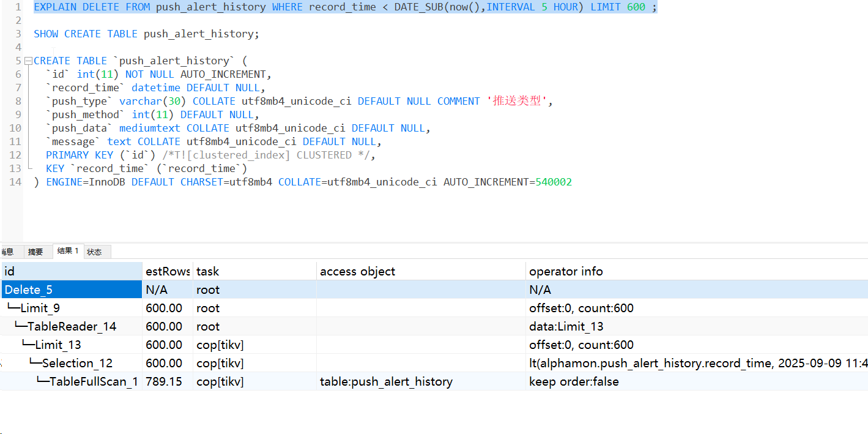Screen dimensions: 868x434
Task: Select the 结果 1 tab
Action: click(68, 251)
